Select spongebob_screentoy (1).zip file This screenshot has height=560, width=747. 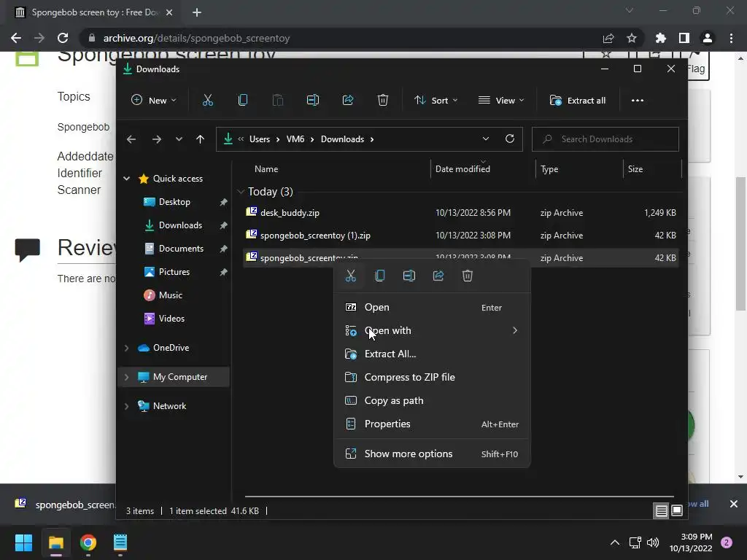click(x=461, y=236)
